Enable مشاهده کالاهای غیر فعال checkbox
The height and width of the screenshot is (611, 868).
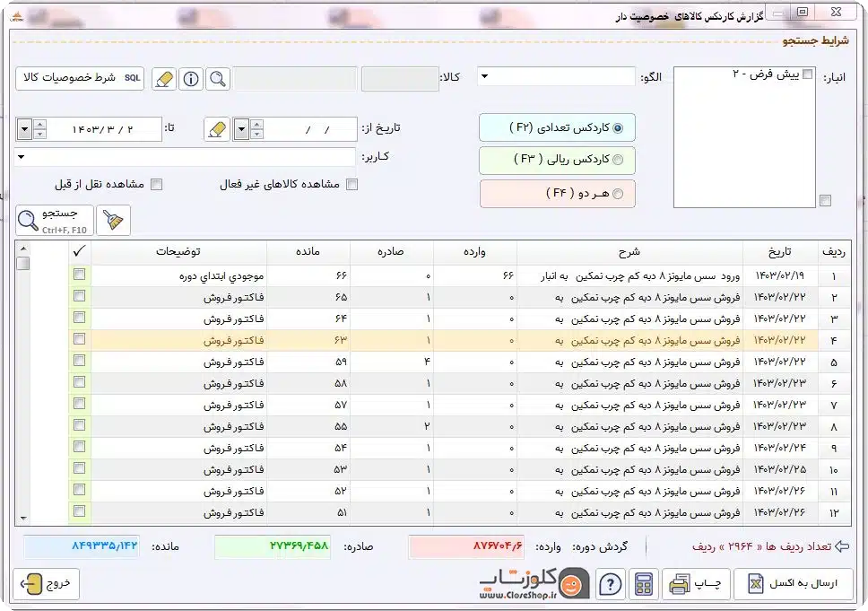pyautogui.click(x=352, y=185)
